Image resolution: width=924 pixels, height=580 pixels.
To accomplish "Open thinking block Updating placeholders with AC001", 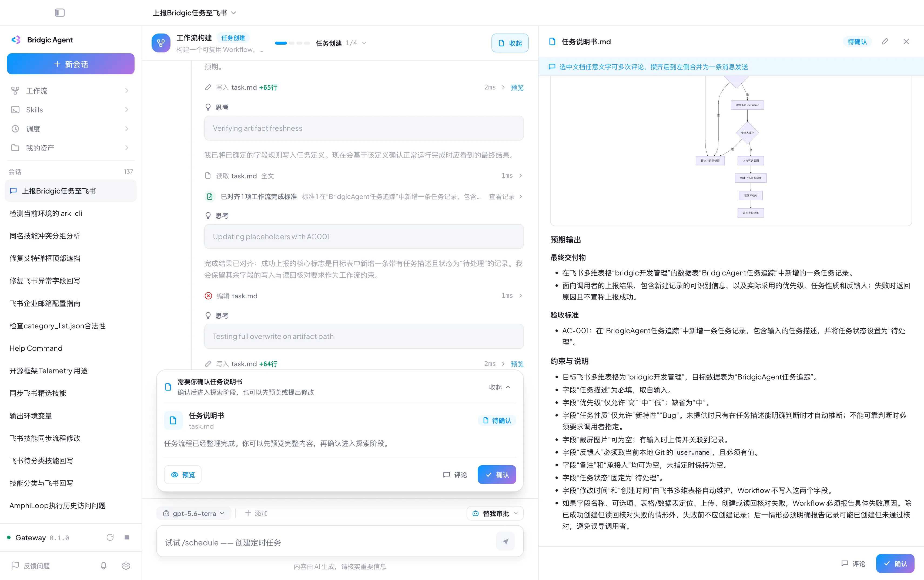I will pyautogui.click(x=364, y=237).
